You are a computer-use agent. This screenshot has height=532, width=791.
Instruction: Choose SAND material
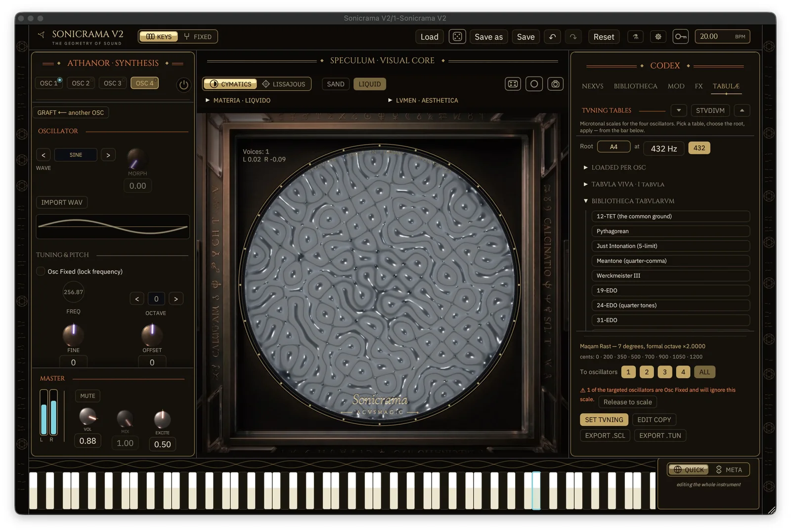point(336,84)
